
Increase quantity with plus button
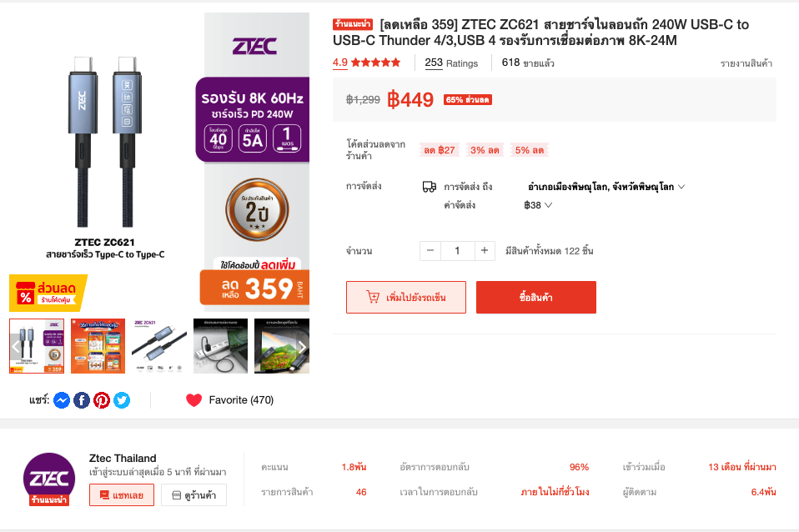point(485,250)
